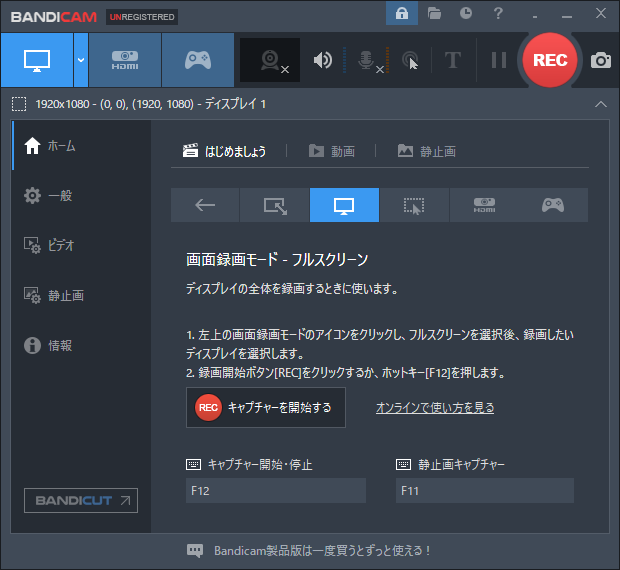Select the screen recording mode monitor icon

(x=37, y=60)
